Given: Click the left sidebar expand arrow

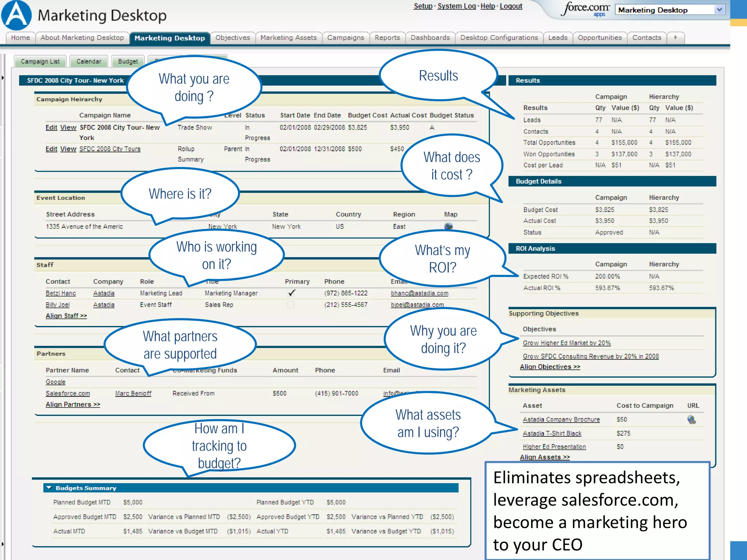Looking at the screenshot, I should point(3,78).
